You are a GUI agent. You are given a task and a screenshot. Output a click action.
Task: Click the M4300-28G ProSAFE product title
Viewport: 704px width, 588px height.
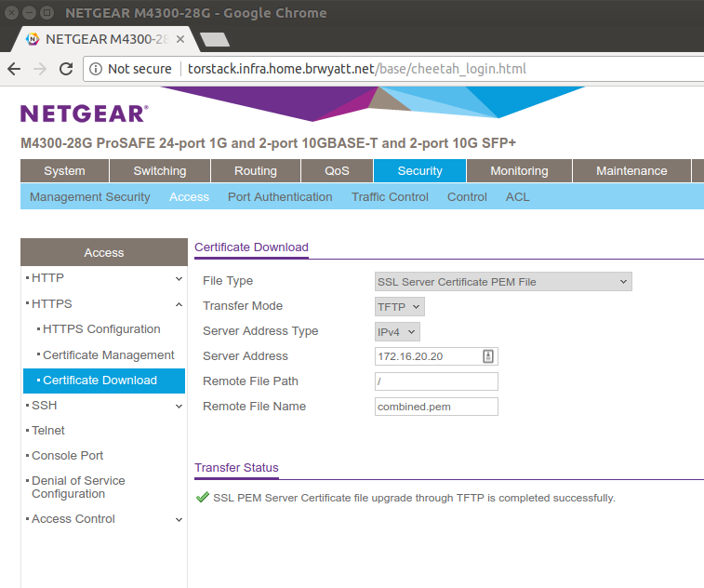tap(268, 143)
